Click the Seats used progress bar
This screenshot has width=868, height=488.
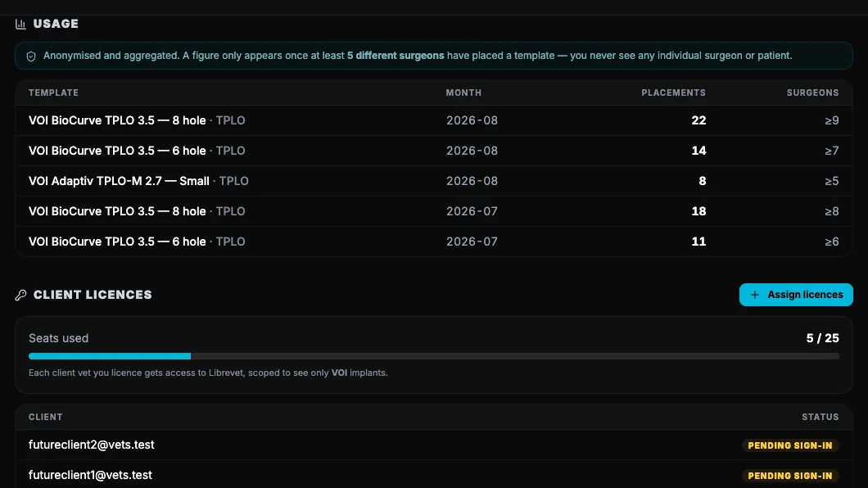click(434, 356)
